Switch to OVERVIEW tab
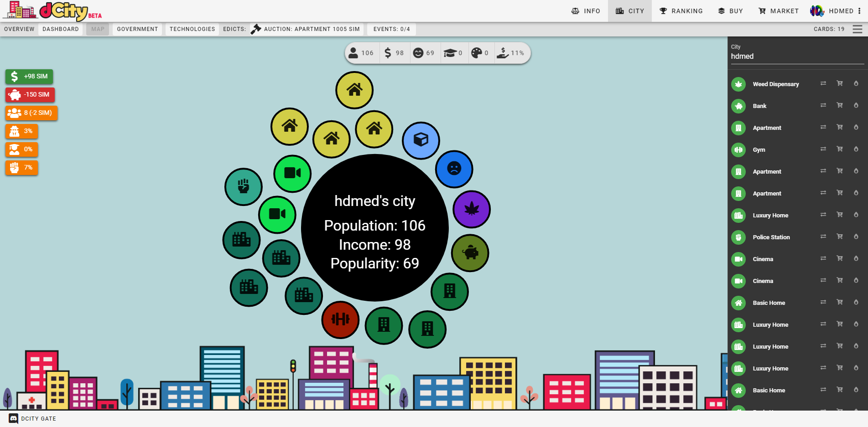Viewport: 868px width, 427px height. pyautogui.click(x=19, y=29)
